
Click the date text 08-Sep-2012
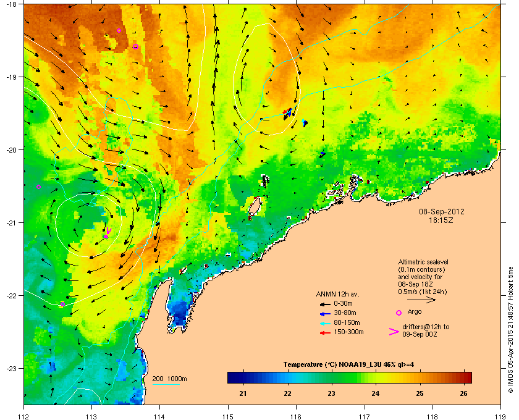[442, 211]
